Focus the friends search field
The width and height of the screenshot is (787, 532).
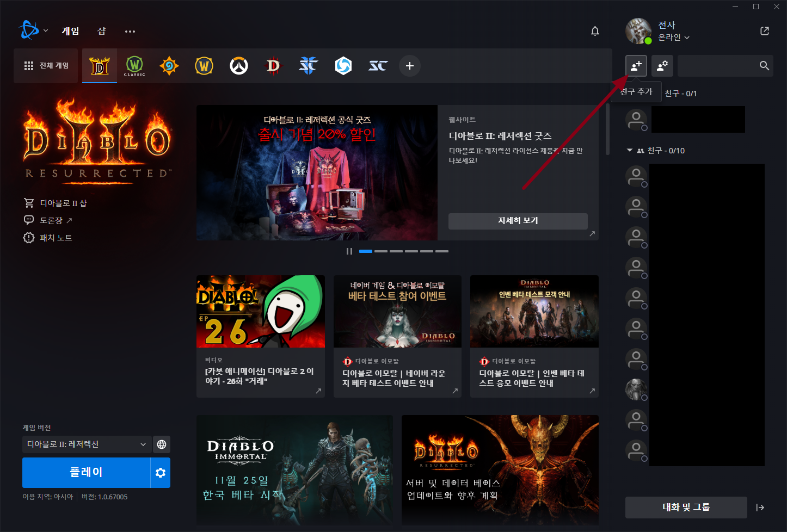pyautogui.click(x=725, y=66)
